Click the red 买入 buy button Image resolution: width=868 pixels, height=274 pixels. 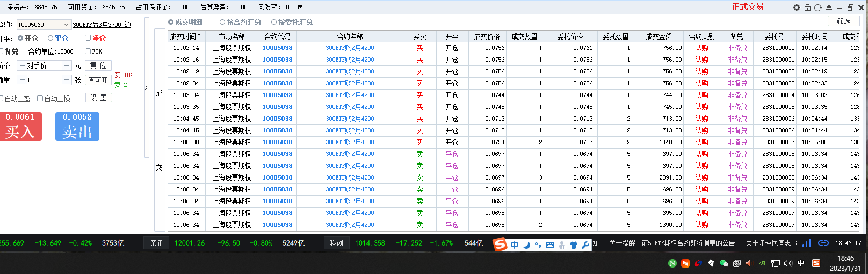pyautogui.click(x=20, y=127)
